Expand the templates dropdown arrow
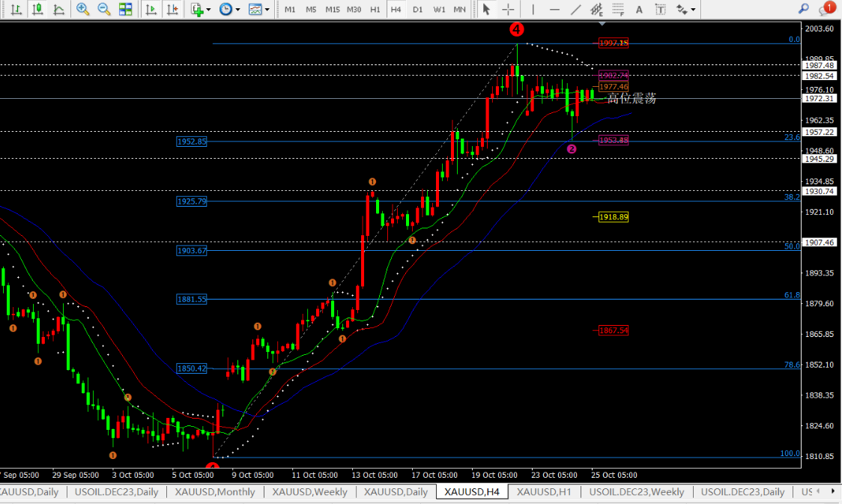The height and width of the screenshot is (504, 842). (x=267, y=10)
